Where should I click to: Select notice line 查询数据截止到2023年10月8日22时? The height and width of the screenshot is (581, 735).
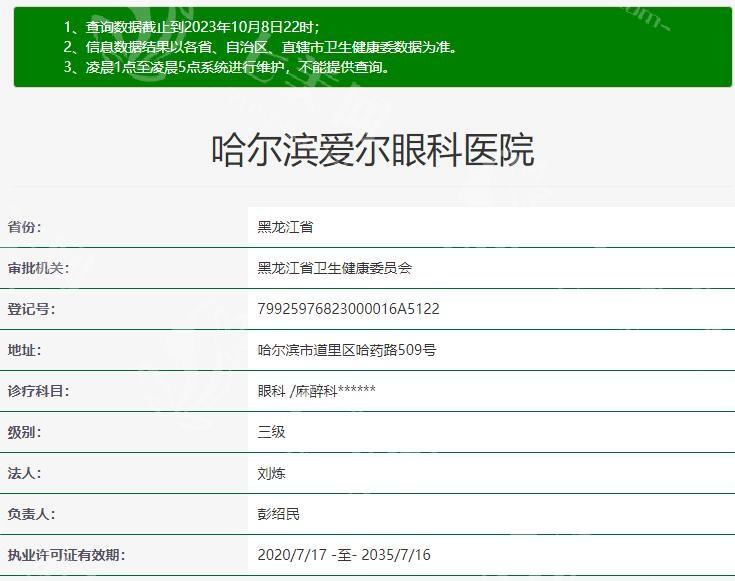(192, 27)
